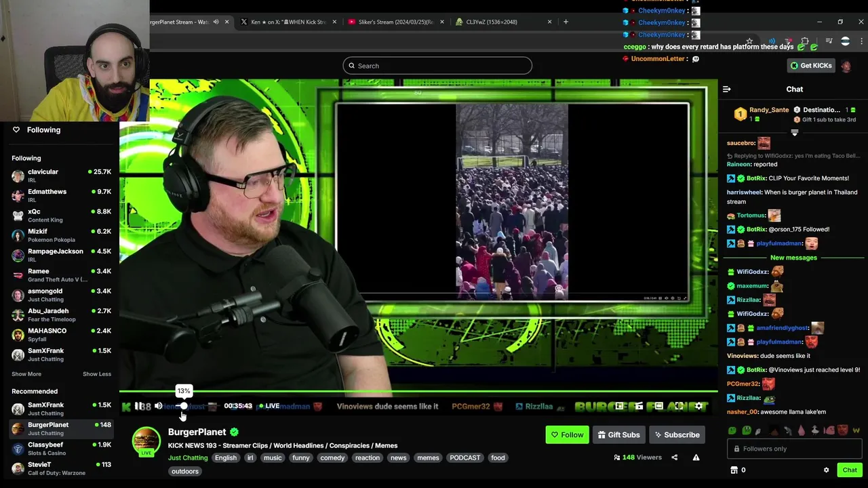Open Classybeef in Recommended channels
The width and height of the screenshot is (868, 488).
click(61, 449)
